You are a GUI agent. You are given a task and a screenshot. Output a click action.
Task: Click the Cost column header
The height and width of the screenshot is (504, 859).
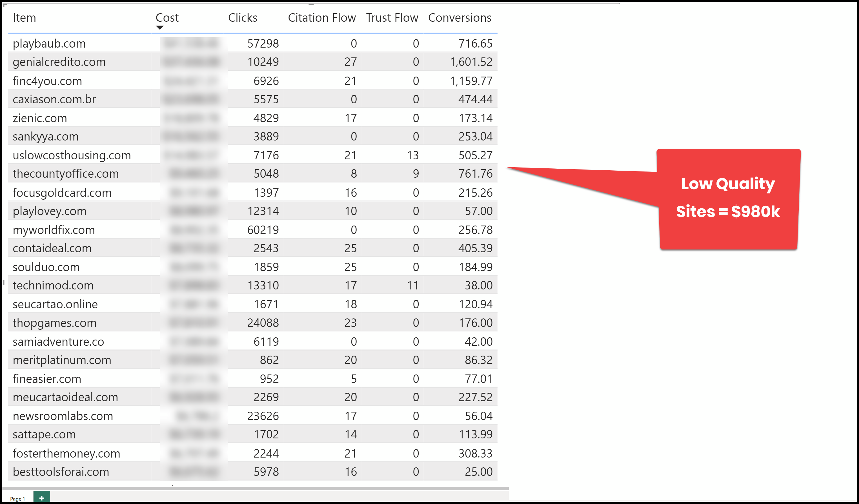click(167, 18)
